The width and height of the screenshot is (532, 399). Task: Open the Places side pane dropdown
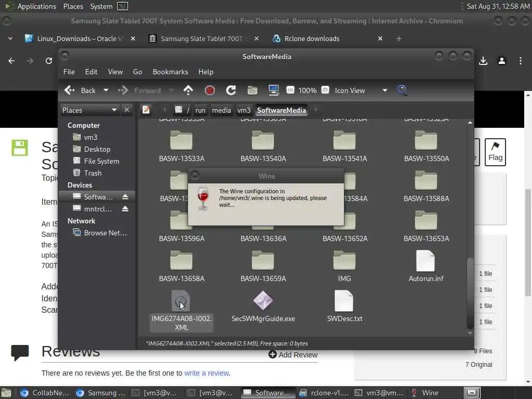point(89,110)
